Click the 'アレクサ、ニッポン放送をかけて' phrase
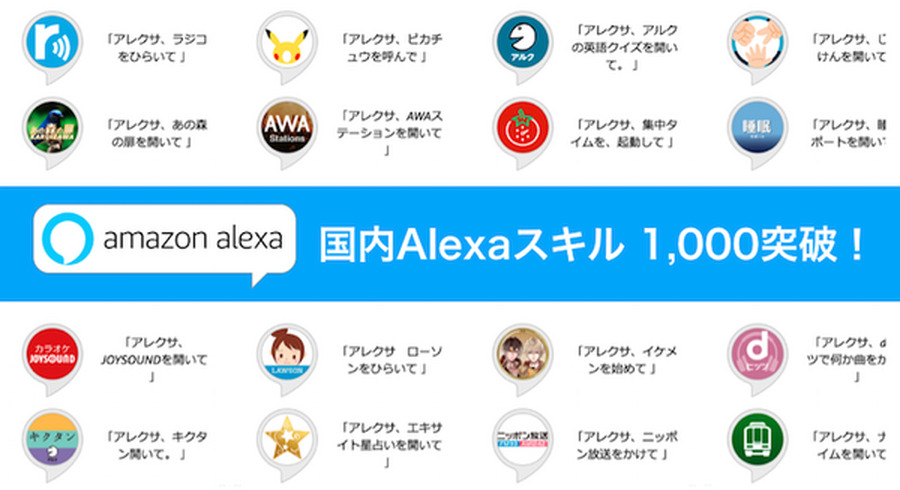The image size is (900, 490). click(626, 445)
